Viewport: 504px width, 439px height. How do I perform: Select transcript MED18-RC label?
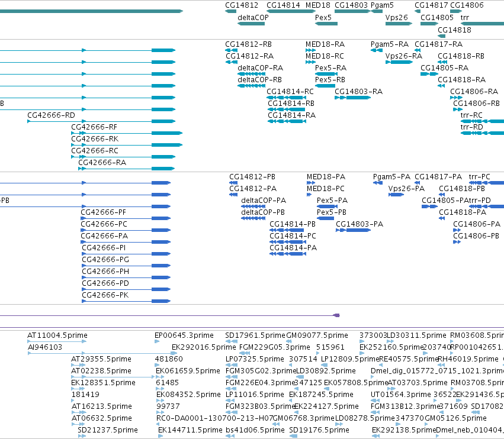(x=325, y=56)
